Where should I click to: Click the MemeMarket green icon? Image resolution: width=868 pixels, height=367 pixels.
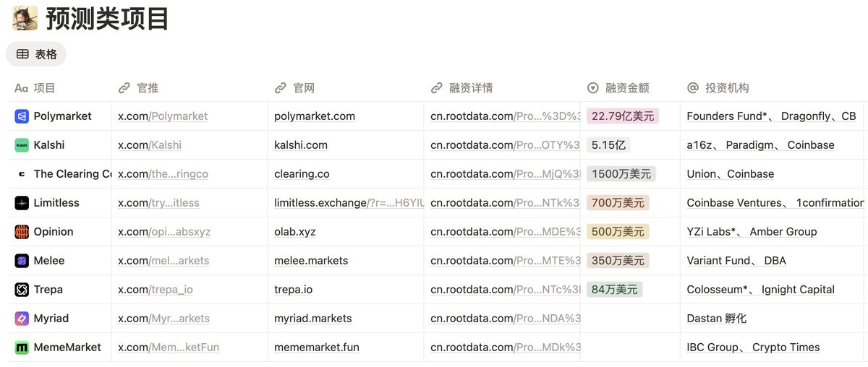click(22, 347)
